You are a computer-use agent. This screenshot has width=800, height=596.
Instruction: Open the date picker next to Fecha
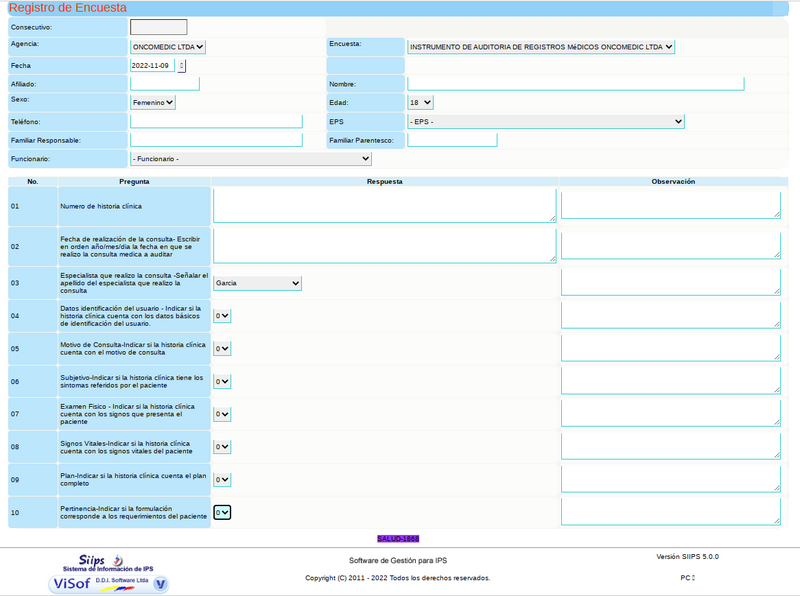click(x=181, y=65)
